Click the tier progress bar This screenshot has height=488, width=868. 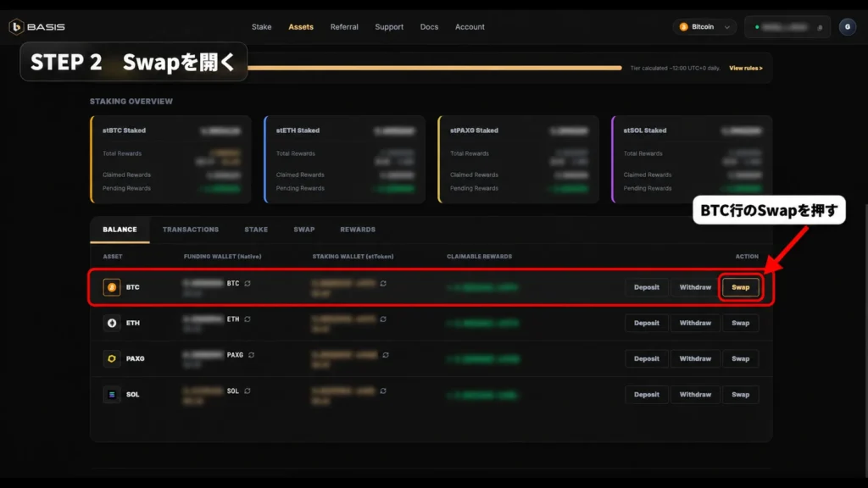(435, 68)
